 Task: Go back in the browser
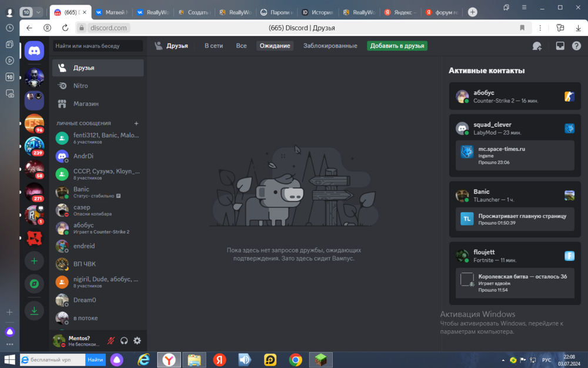[29, 28]
